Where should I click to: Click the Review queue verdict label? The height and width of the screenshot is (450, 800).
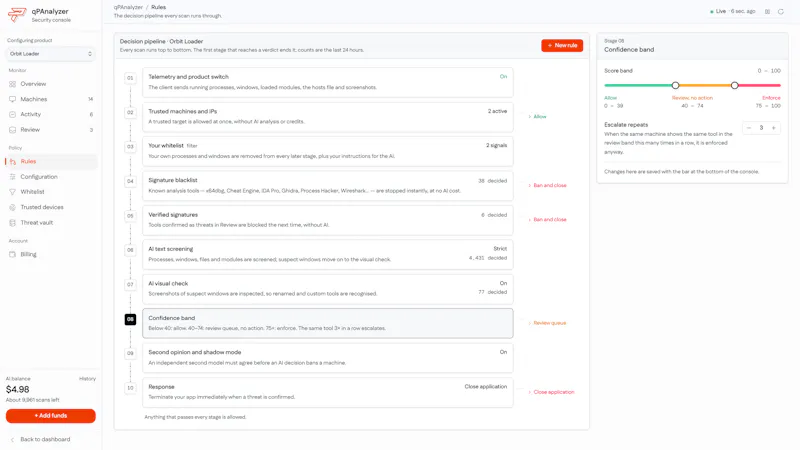(549, 323)
